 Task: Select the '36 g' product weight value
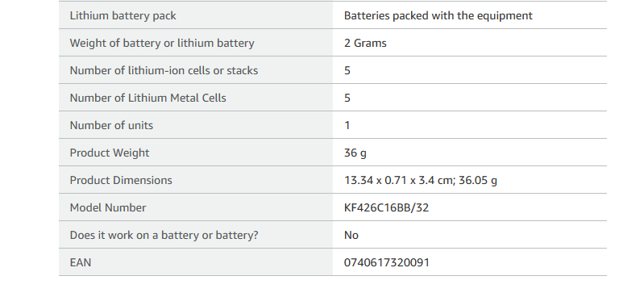tap(355, 153)
